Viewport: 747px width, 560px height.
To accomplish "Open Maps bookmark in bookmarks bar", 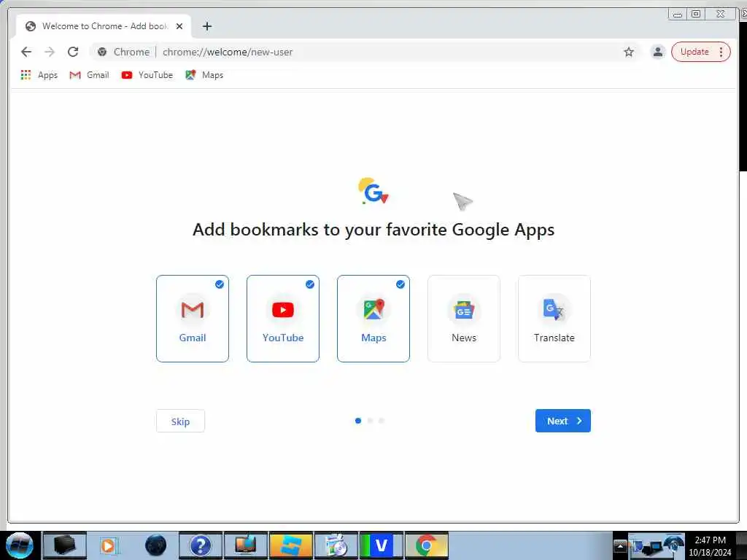I will tap(204, 75).
